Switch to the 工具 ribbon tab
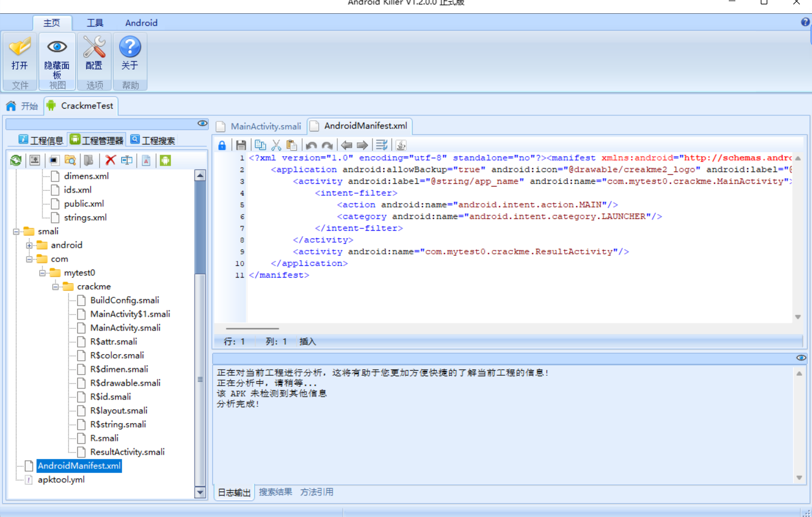The width and height of the screenshot is (812, 517). 95,23
